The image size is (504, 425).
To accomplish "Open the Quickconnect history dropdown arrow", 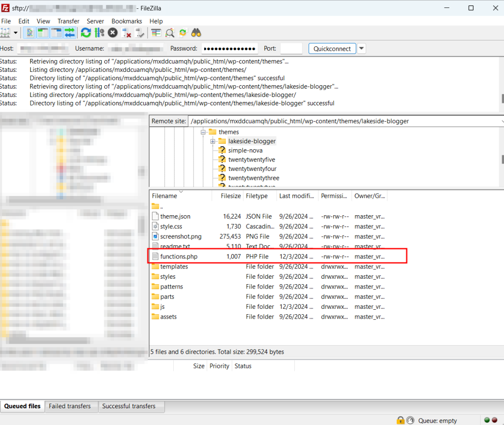I will pyautogui.click(x=361, y=48).
